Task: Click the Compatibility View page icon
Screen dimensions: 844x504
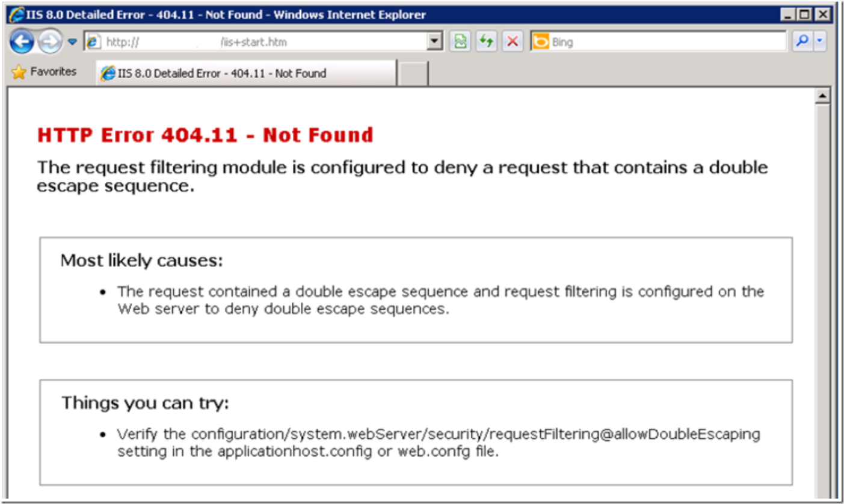Action: coord(460,41)
